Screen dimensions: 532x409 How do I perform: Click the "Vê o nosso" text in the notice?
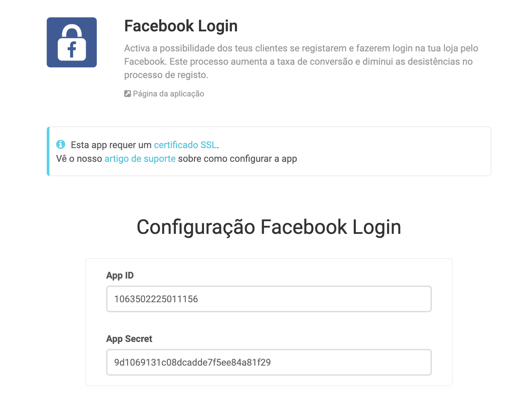click(79, 159)
